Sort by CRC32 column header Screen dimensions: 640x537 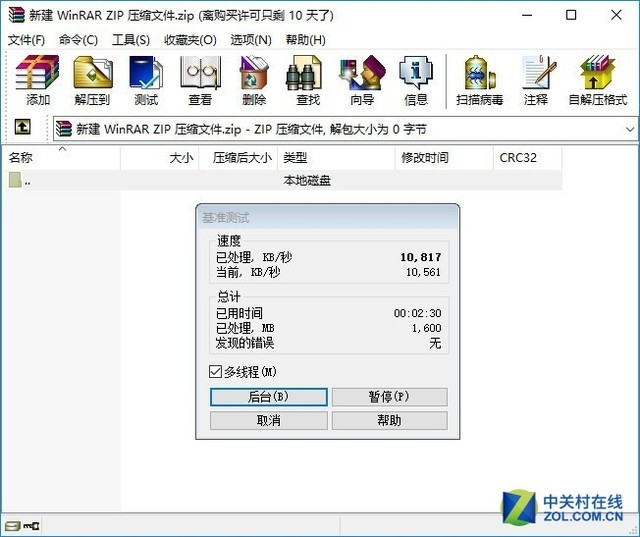(x=528, y=158)
